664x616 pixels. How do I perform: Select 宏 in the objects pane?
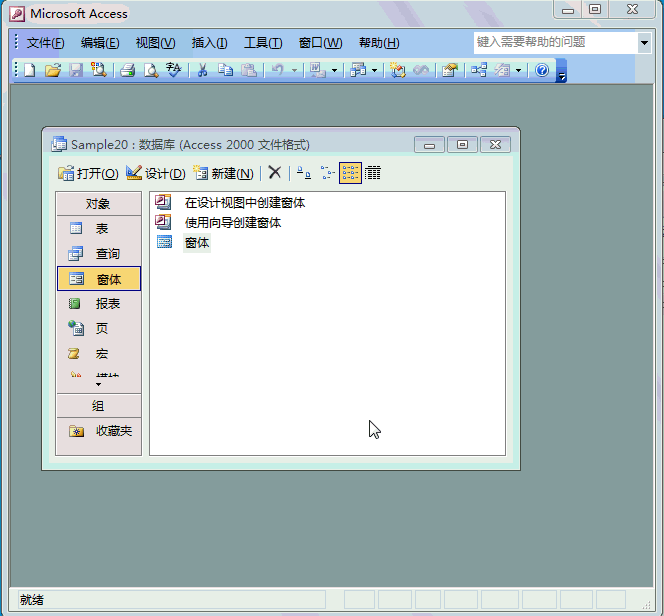pos(99,354)
